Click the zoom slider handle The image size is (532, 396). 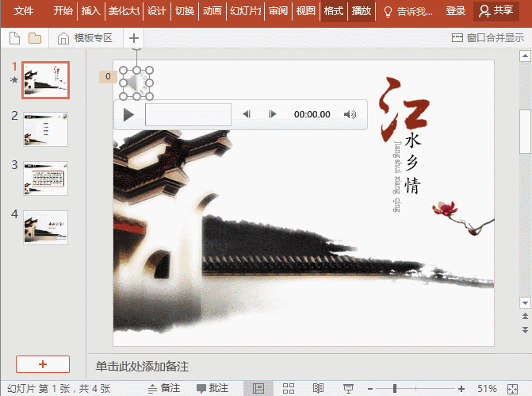click(395, 388)
